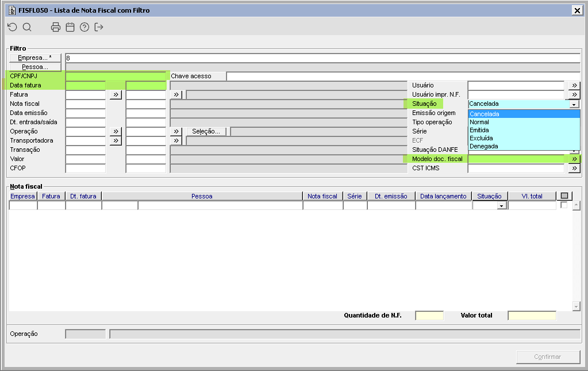Sort by Dt. fatura column header

[x=83, y=196]
